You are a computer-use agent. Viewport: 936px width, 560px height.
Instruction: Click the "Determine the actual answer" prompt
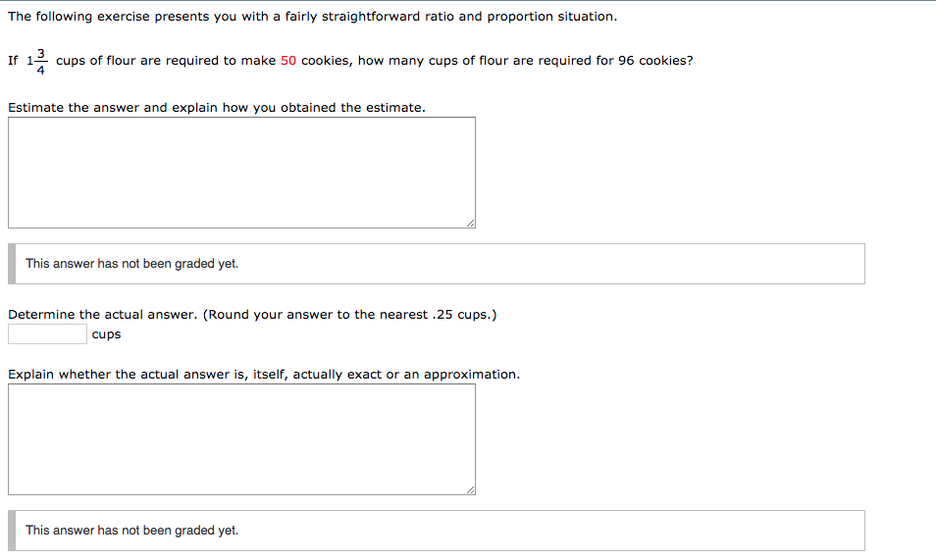click(x=103, y=315)
